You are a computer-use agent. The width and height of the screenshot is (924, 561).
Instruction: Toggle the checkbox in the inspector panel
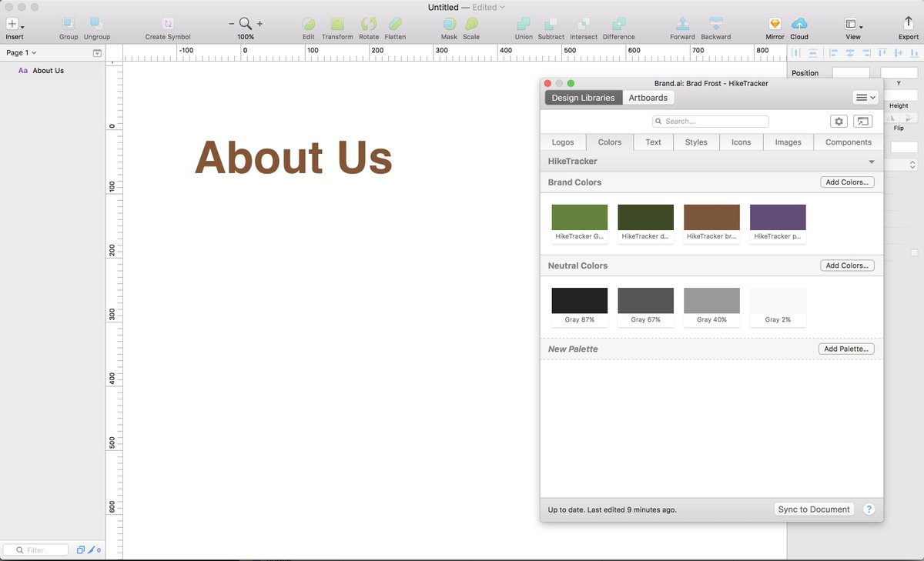pos(914,252)
